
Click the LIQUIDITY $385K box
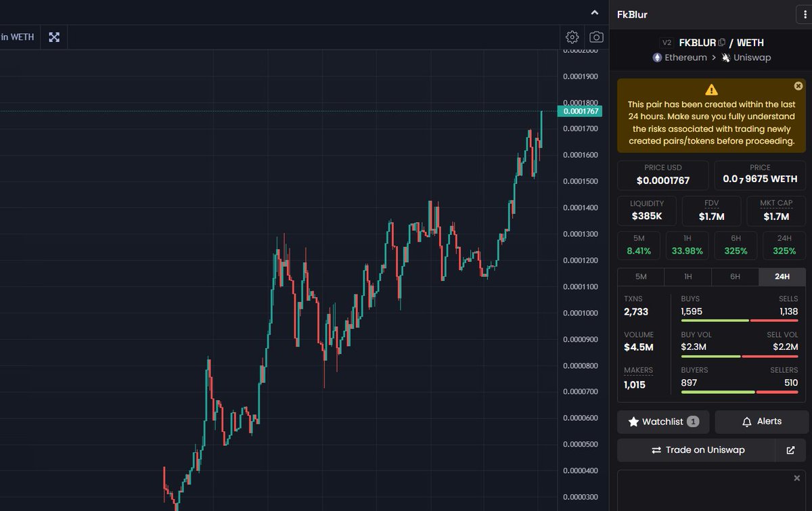[647, 211]
